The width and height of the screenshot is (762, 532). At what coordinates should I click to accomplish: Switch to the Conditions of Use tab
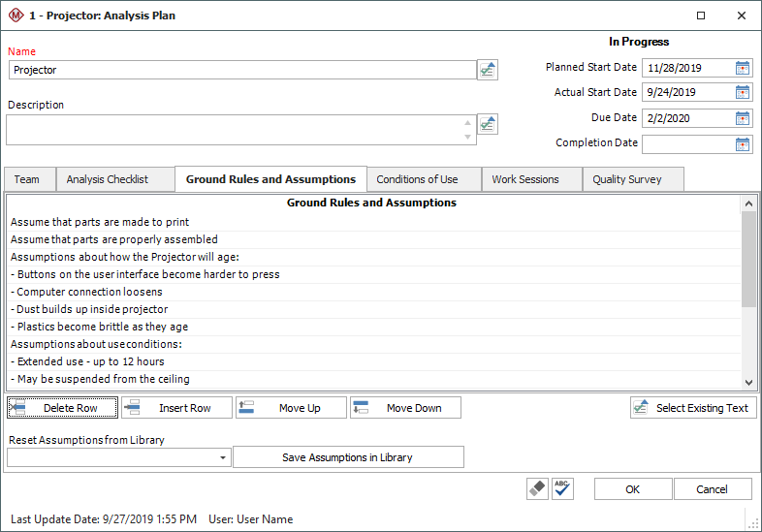point(417,179)
